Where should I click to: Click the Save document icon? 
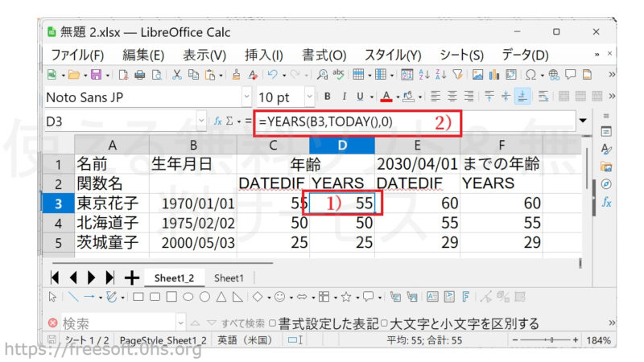point(96,75)
